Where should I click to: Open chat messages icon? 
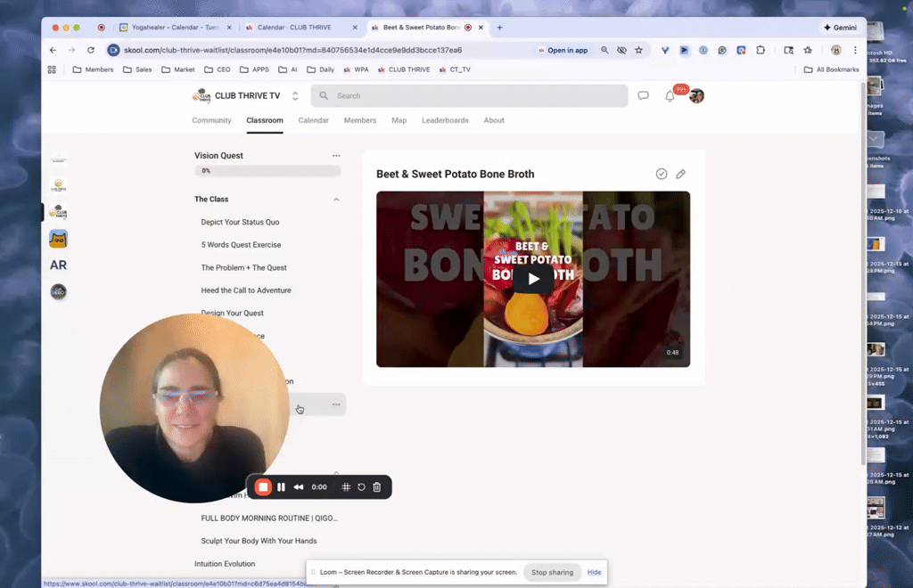(x=644, y=96)
